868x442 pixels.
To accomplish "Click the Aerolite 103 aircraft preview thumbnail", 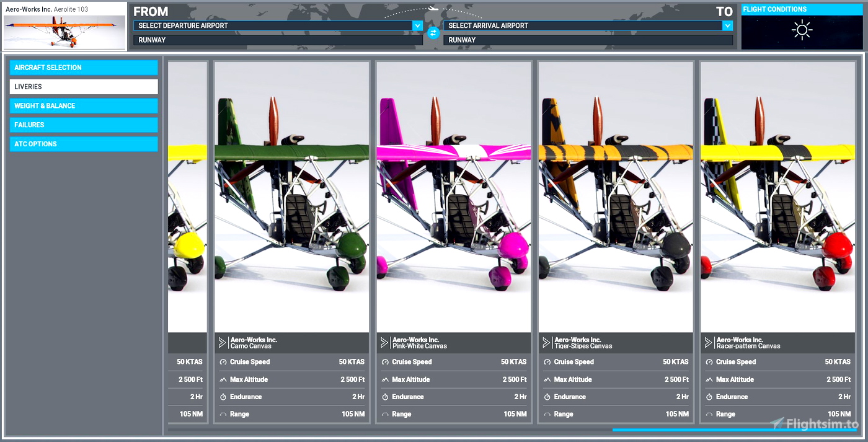I will click(x=64, y=32).
